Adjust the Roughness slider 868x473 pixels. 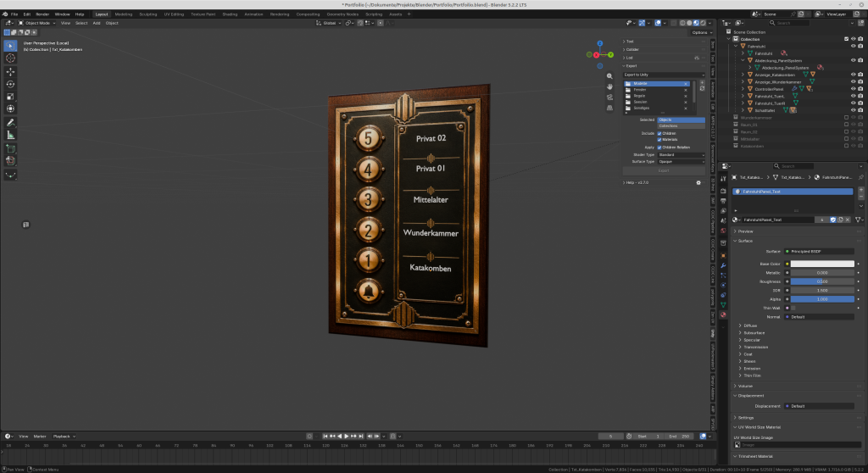coord(822,281)
